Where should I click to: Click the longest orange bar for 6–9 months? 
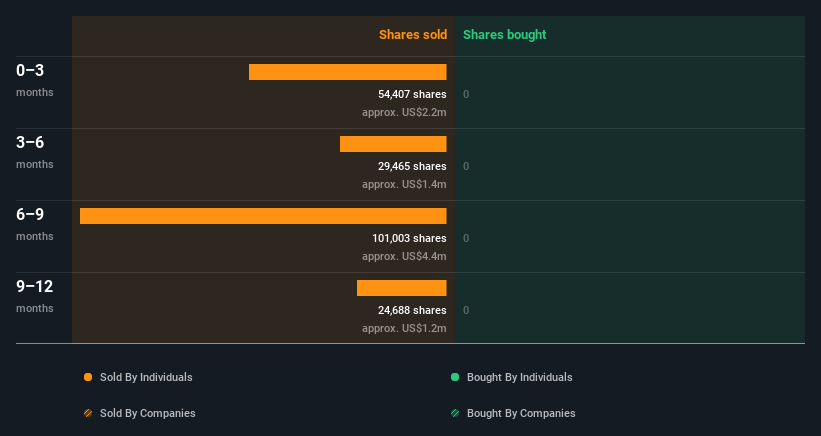click(x=263, y=216)
